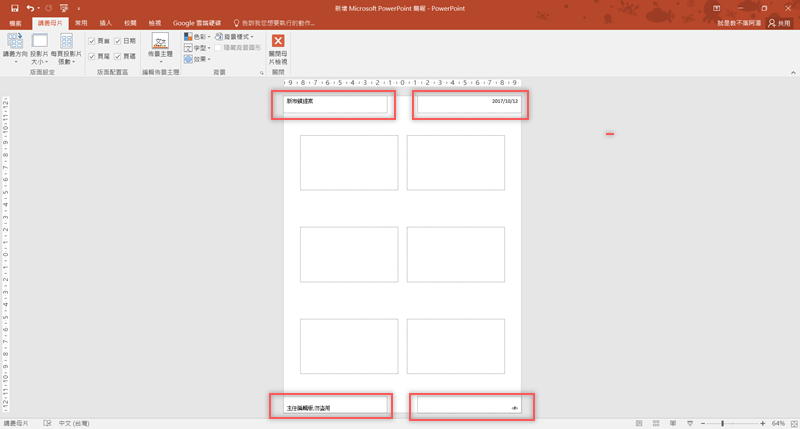Click the zoom slider handle
Viewport: 800px width, 429px height.
(722, 423)
